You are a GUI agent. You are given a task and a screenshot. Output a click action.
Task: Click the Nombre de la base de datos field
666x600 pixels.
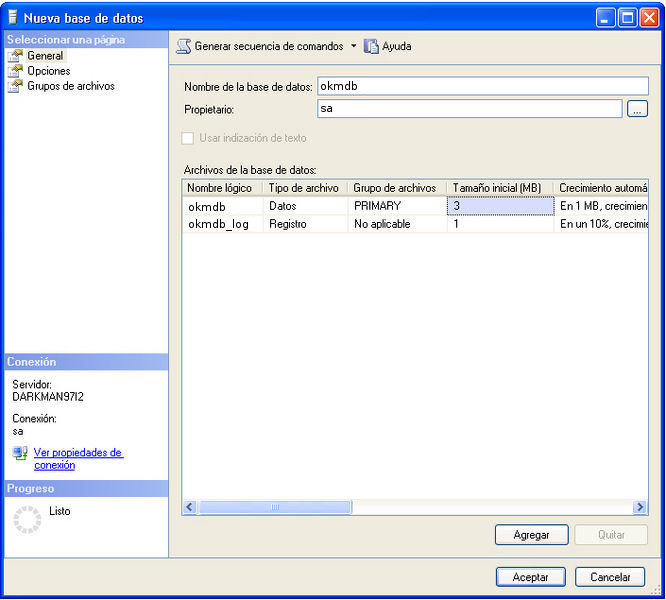(482, 86)
